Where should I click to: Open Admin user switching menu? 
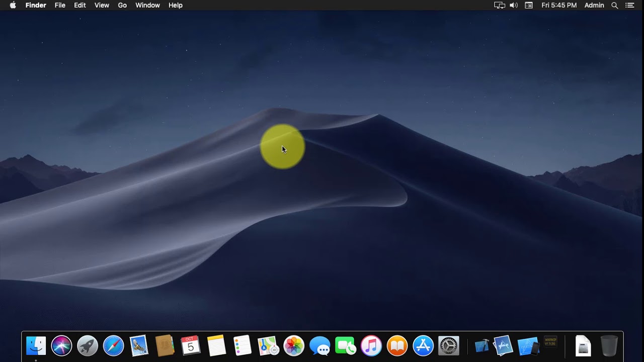[x=594, y=5]
